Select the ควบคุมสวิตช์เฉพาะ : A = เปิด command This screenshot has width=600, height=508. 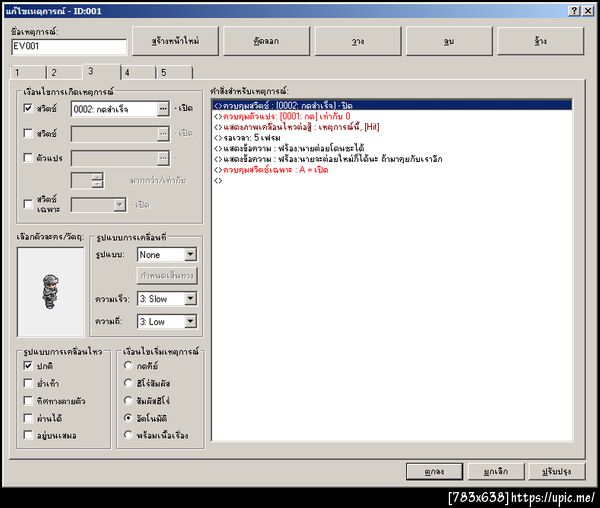(392, 169)
